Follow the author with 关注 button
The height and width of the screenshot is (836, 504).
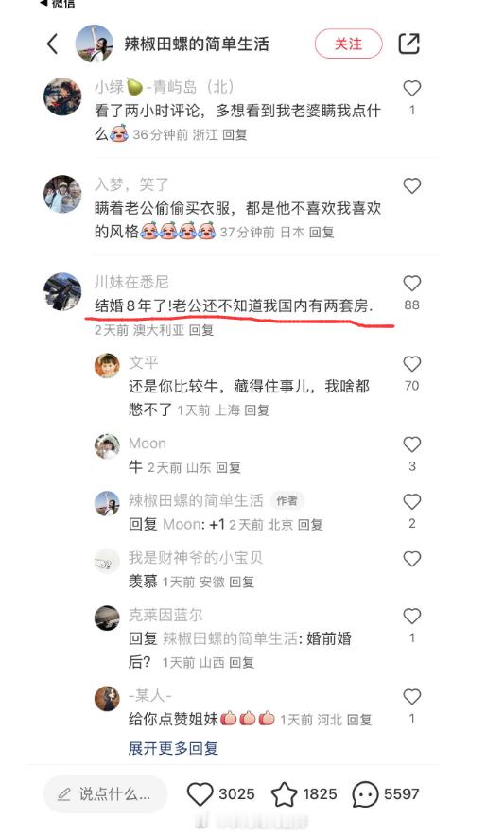click(348, 44)
